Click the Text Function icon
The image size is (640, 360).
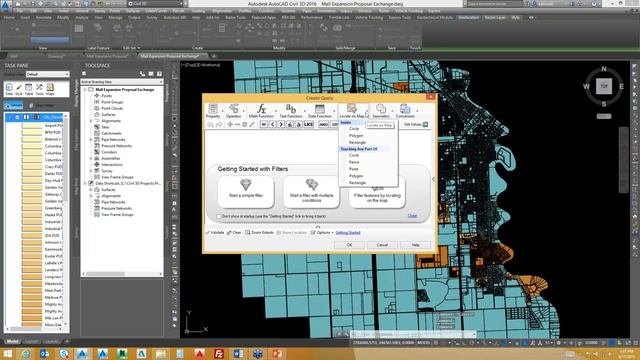tap(291, 109)
